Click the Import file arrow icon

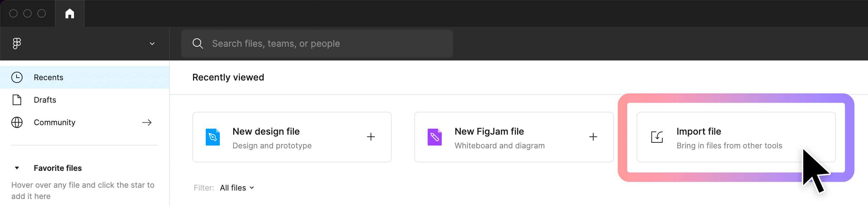coord(657,137)
